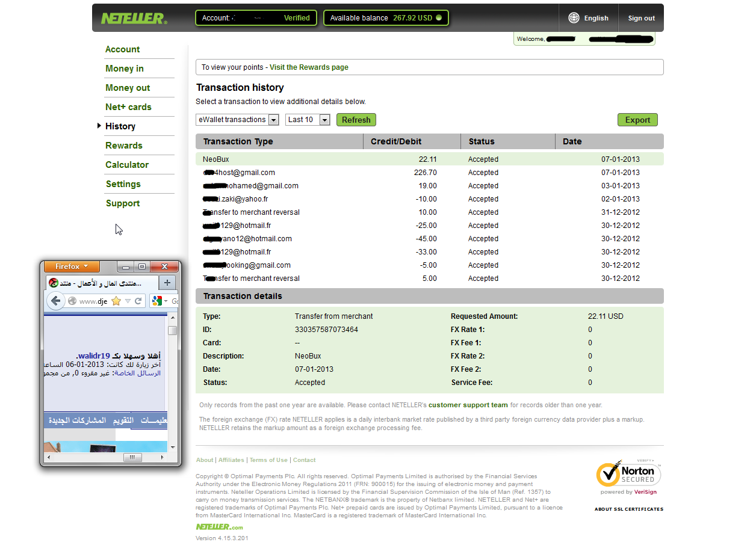756x551 pixels.
Task: Select the merchant reversal row for 10.00
Action: tap(430, 212)
